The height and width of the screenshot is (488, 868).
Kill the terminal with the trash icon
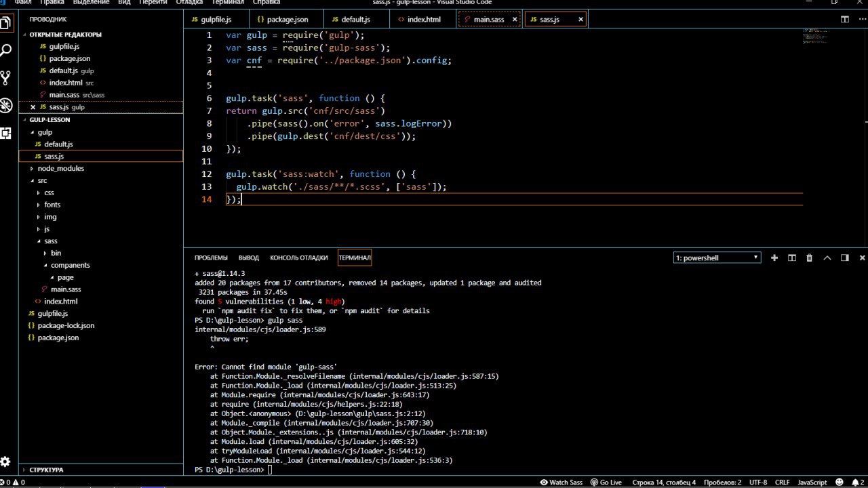click(x=809, y=258)
